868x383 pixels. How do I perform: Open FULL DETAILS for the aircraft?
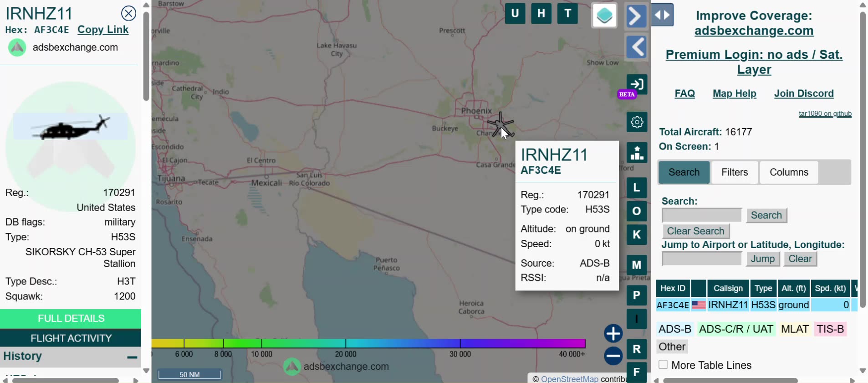coord(71,318)
